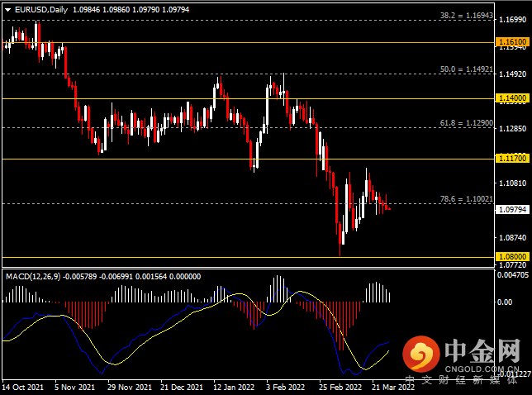Select the 1.14000 price level label
This screenshot has height=395, width=532.
(512, 98)
